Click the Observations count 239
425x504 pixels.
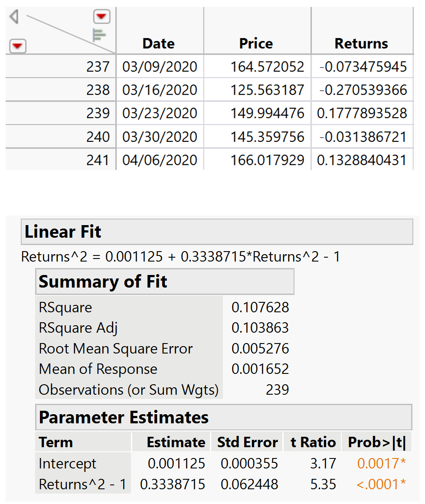(277, 389)
